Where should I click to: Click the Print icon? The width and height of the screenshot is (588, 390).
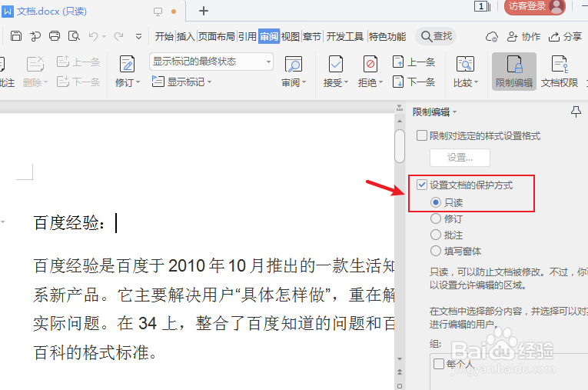click(55, 36)
